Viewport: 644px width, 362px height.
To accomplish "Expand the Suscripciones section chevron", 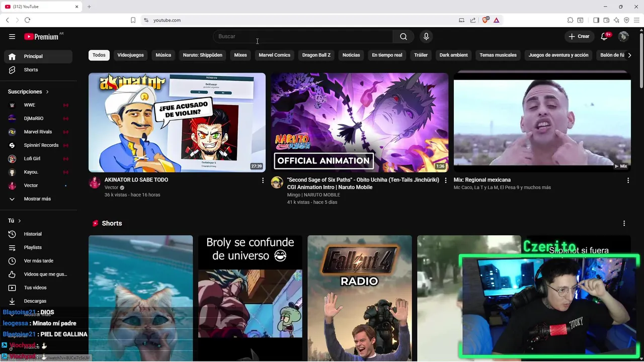I will coord(47,92).
